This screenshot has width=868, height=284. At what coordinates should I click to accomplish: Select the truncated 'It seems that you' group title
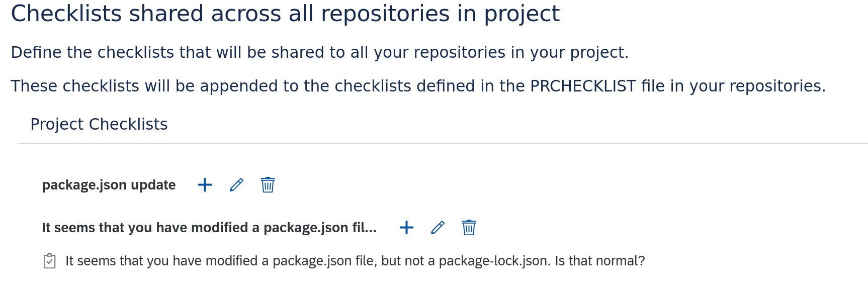[x=209, y=228]
